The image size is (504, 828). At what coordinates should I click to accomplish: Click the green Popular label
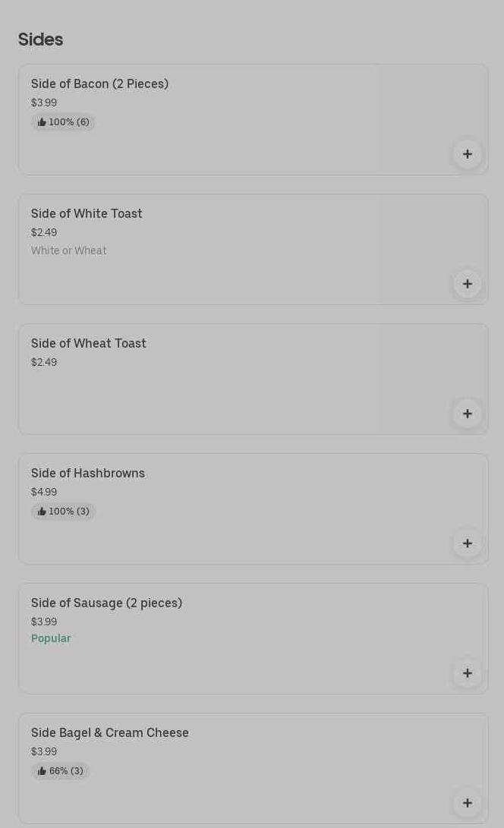click(x=51, y=639)
